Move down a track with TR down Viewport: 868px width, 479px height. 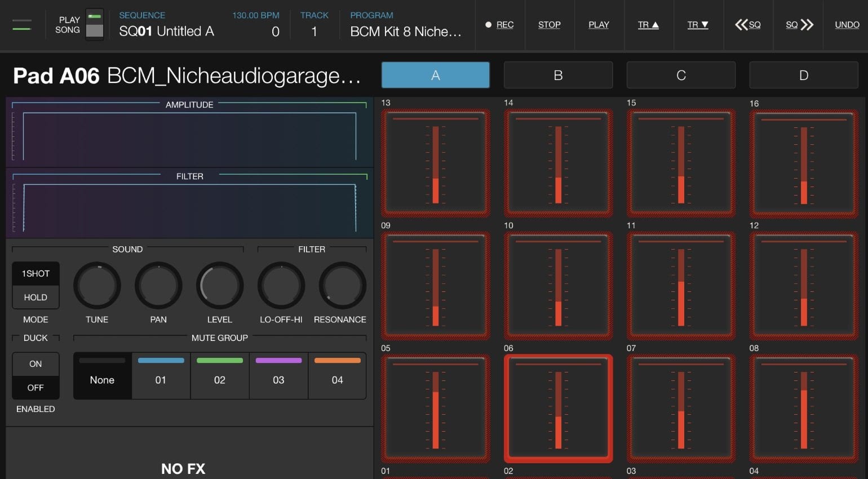(698, 25)
